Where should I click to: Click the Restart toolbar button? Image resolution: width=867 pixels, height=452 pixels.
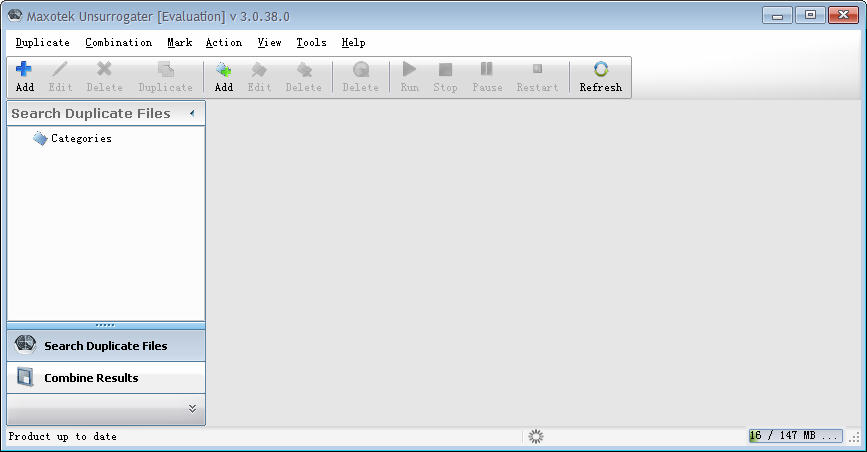(x=537, y=77)
